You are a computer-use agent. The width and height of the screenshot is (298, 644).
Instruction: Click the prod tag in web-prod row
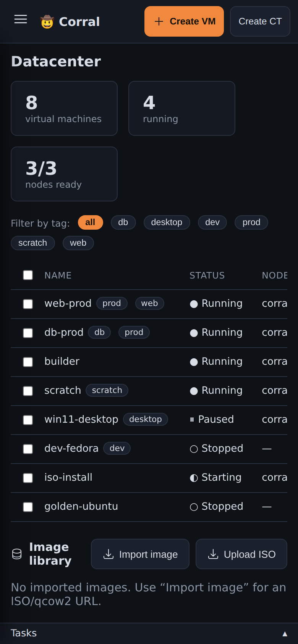click(x=112, y=303)
